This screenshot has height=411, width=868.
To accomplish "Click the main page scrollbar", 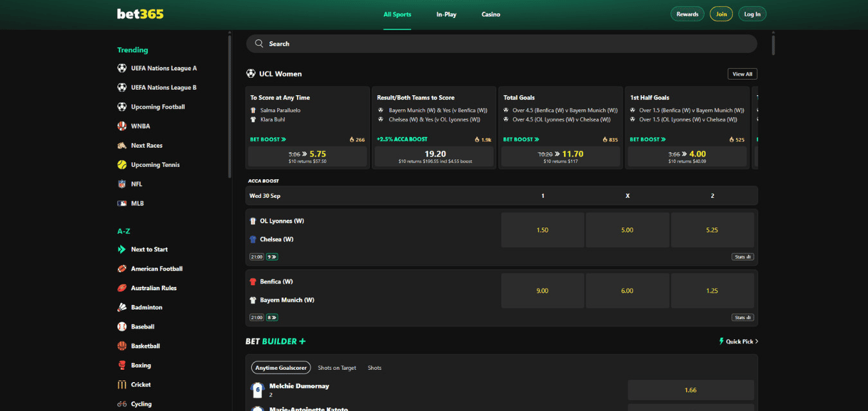I will (773, 45).
